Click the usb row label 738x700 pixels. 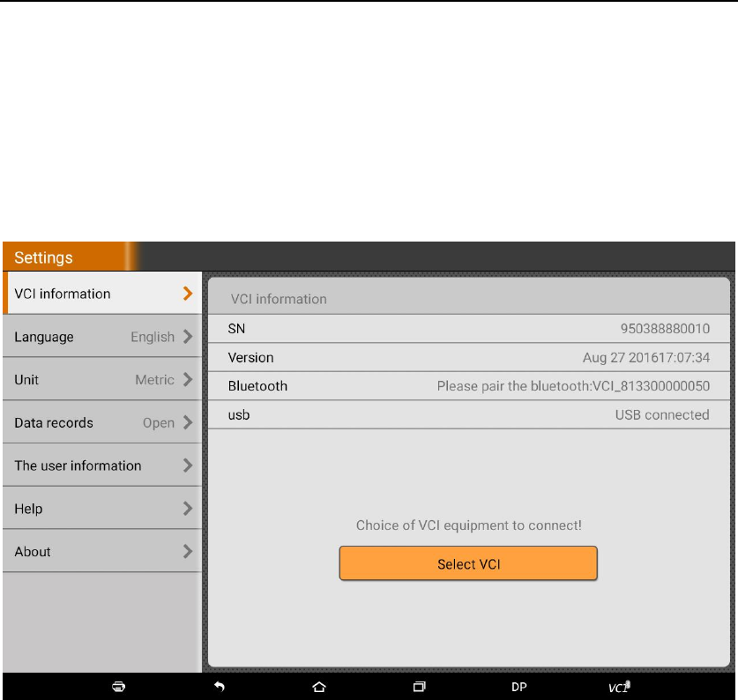[239, 414]
